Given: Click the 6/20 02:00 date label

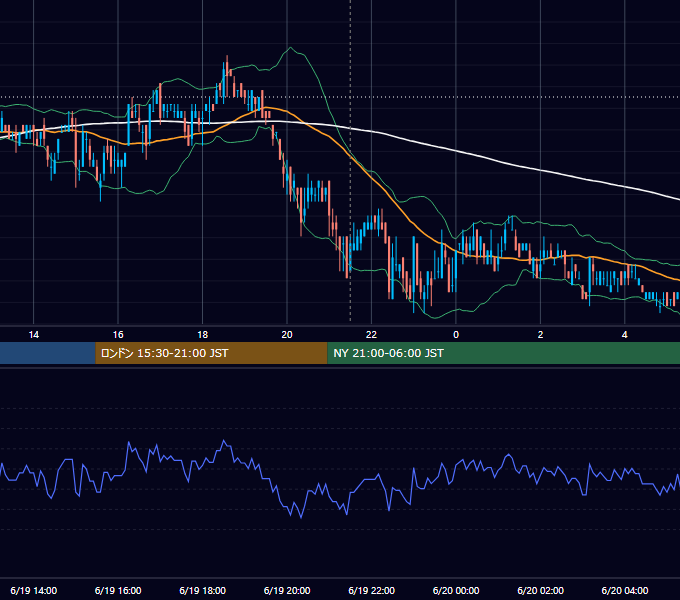Looking at the screenshot, I should pos(540,590).
